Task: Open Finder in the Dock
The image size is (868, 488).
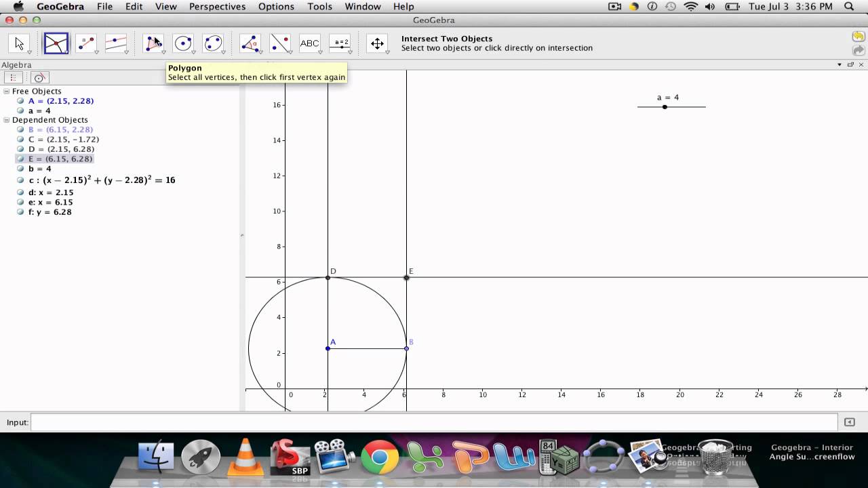Action: pos(156,457)
